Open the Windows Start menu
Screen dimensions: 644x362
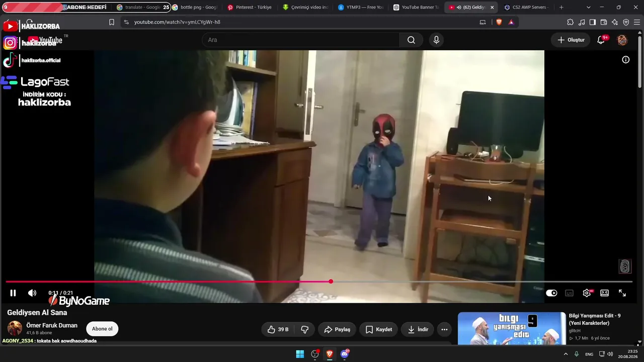click(300, 354)
